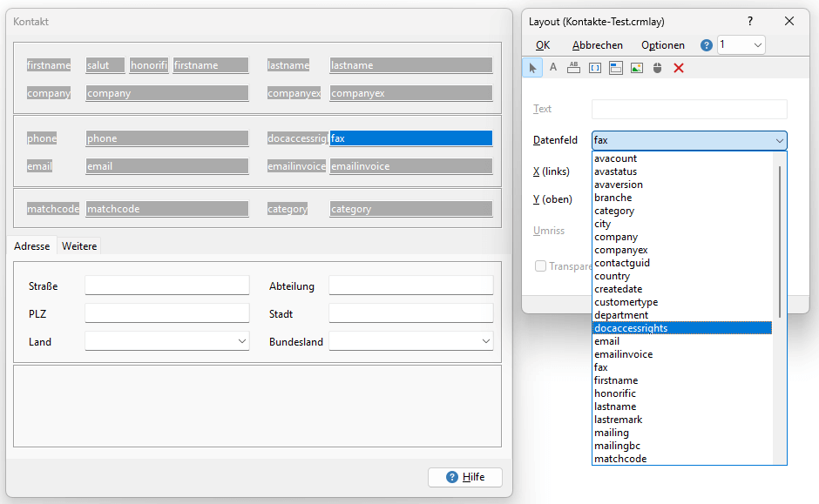Select the arrow selection tool
Screen dimensions: 819x504
click(x=532, y=67)
